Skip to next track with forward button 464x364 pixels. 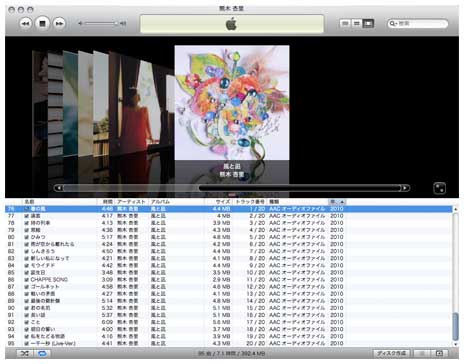(x=59, y=23)
